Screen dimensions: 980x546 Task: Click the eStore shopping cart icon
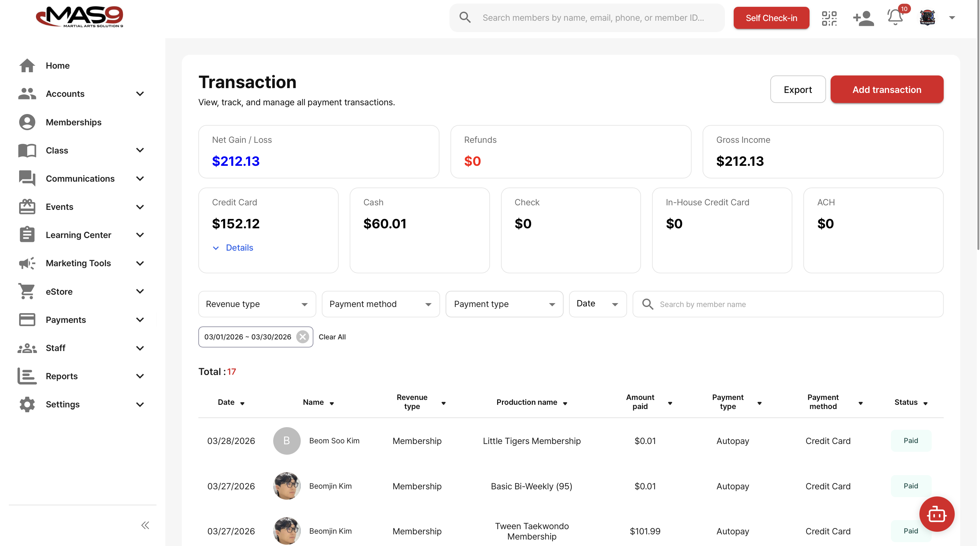(27, 291)
